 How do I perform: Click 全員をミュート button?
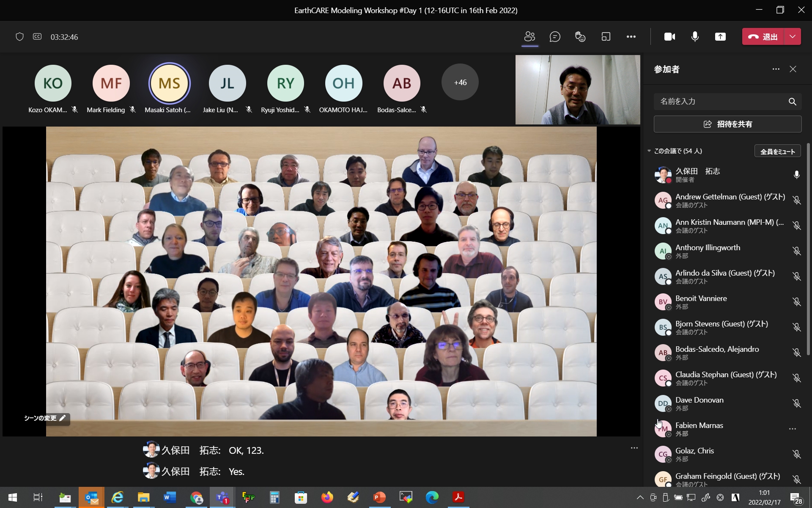pos(778,151)
